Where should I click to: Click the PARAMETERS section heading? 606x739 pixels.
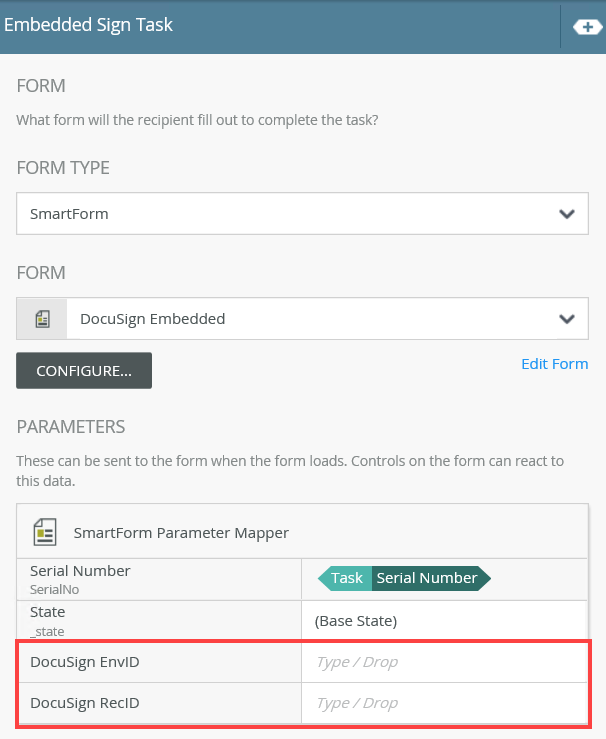pos(71,427)
